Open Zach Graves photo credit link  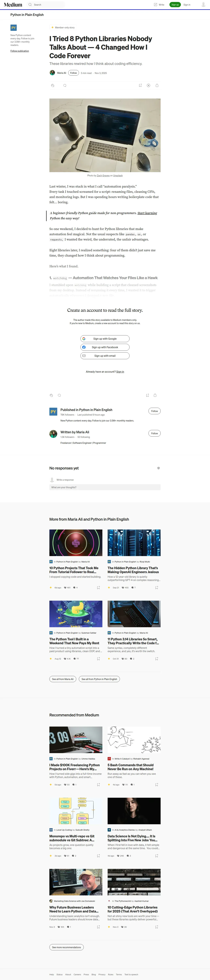point(103,176)
